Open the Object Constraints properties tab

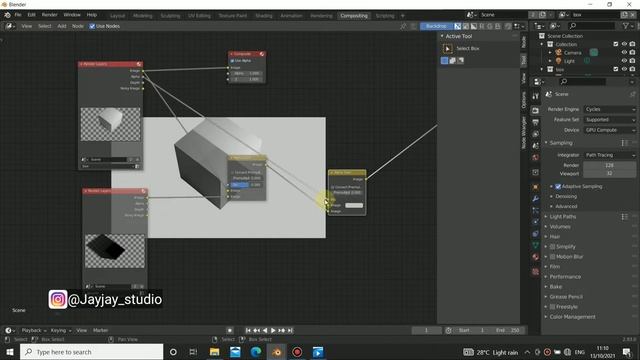pos(536,234)
